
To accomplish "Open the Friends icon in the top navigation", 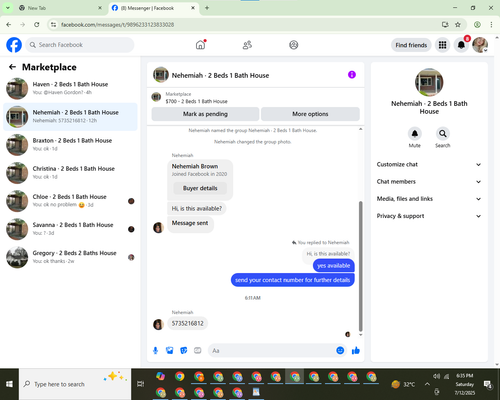I will 247,45.
